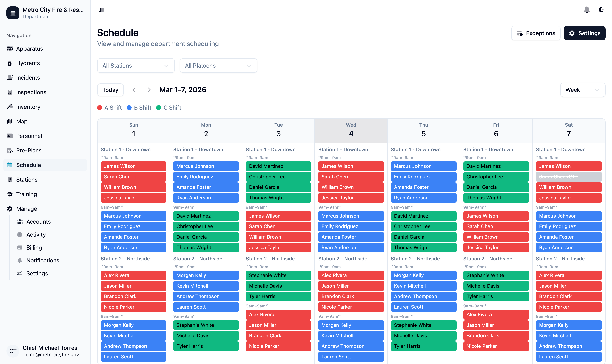Image resolution: width=612 pixels, height=364 pixels.
Task: Toggle dark mode with the moon icon
Action: [601, 10]
